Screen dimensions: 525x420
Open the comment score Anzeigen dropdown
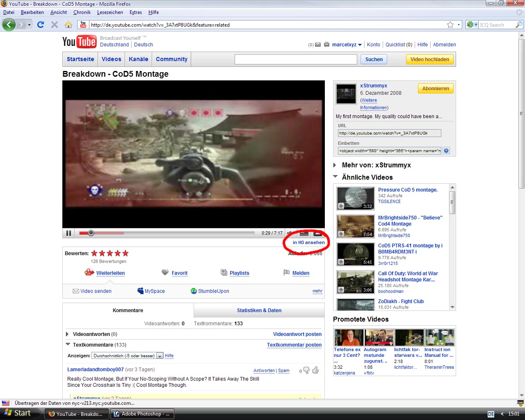point(128,356)
